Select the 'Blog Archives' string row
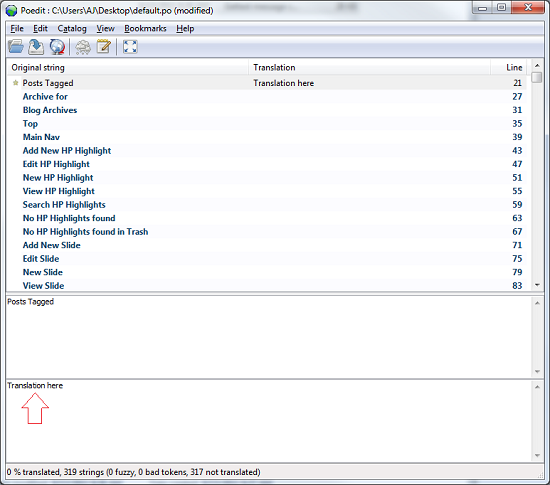Viewport: 550px width, 485px height. point(266,110)
